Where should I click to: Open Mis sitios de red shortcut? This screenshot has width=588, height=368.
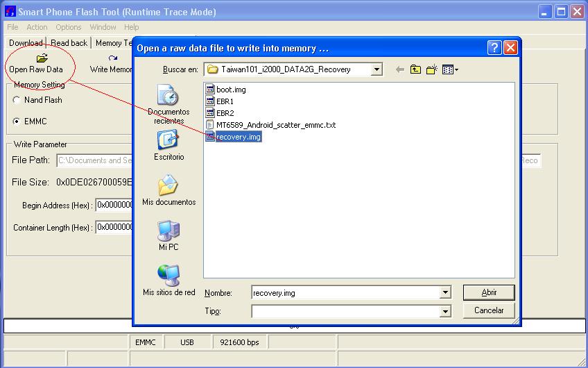tap(168, 281)
